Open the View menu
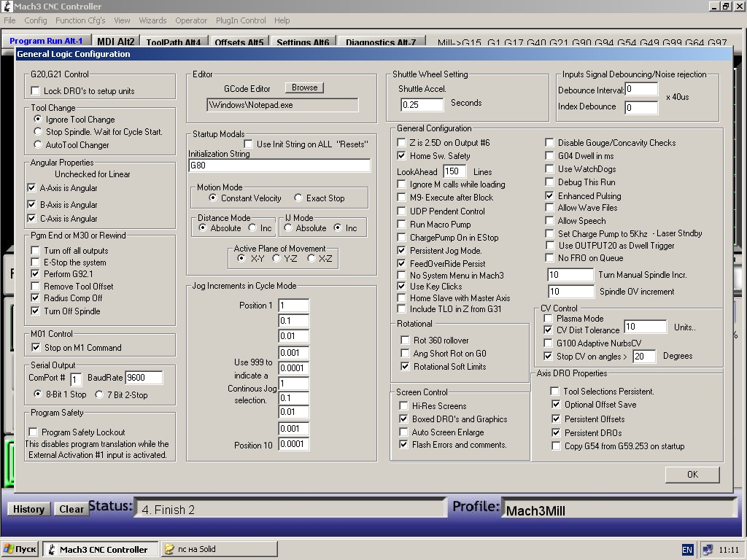Viewport: 747px width, 560px height. pyautogui.click(x=122, y=20)
